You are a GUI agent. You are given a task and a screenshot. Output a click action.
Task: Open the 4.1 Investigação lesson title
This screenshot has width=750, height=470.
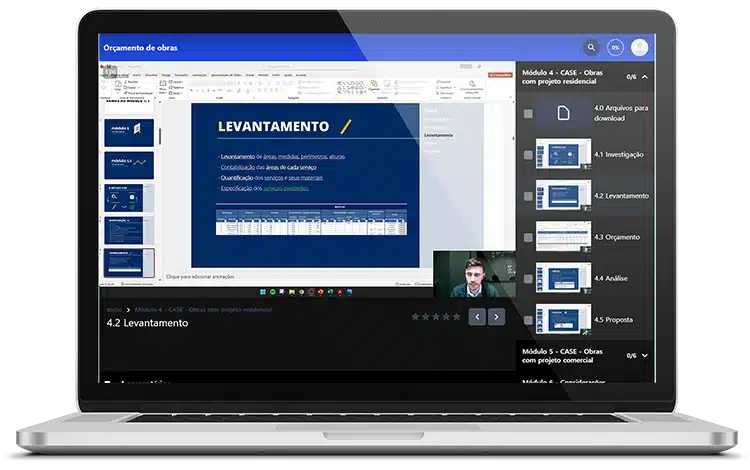coord(618,154)
